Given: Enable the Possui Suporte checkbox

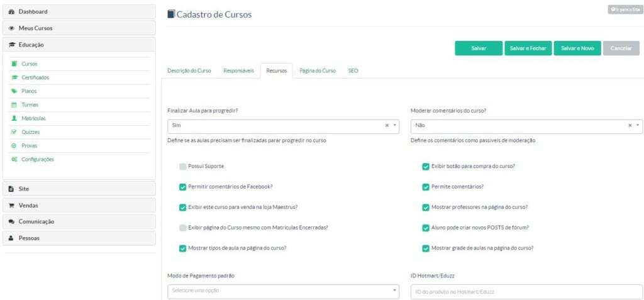Looking at the screenshot, I should click(x=182, y=167).
